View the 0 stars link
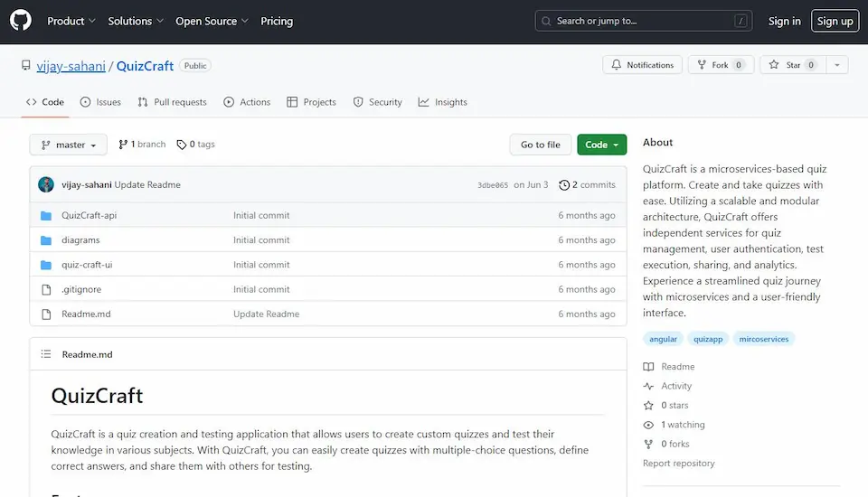This screenshot has width=868, height=497. point(666,405)
